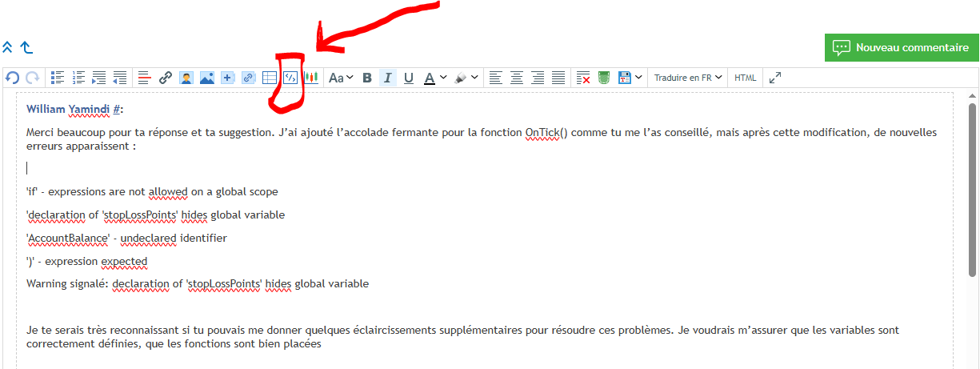Click the return up arrow icon

[x=26, y=47]
